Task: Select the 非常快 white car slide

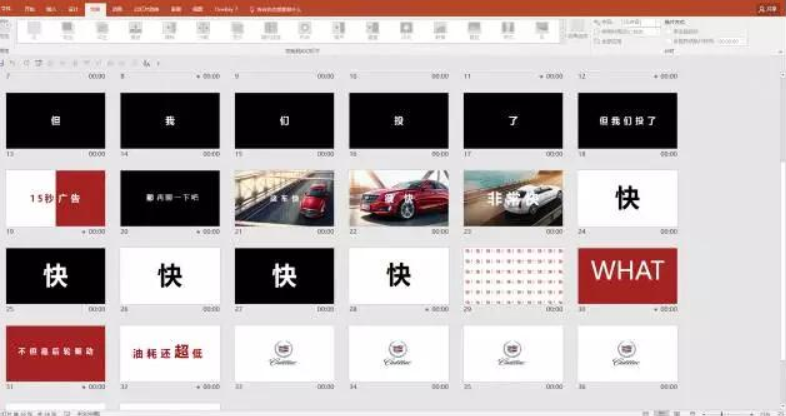Action: 513,198
